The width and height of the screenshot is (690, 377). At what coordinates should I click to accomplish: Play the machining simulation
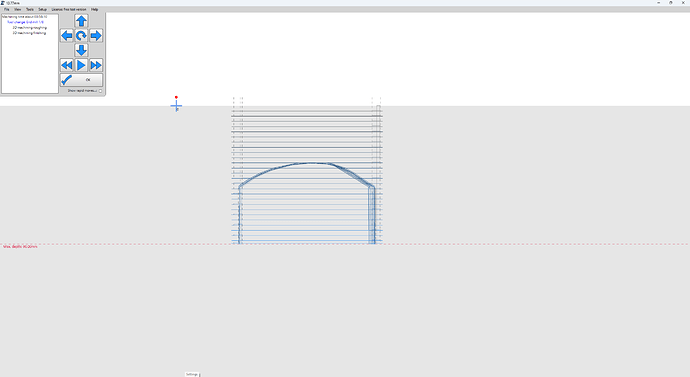[x=81, y=65]
